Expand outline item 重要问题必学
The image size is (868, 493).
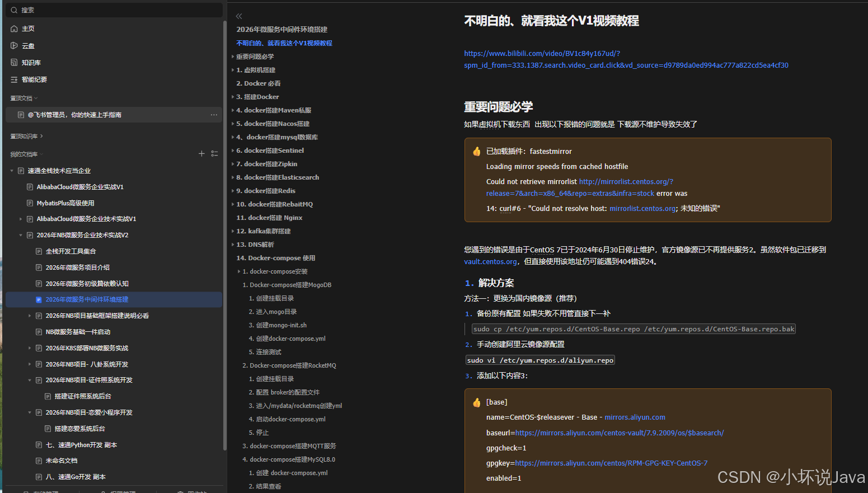233,57
